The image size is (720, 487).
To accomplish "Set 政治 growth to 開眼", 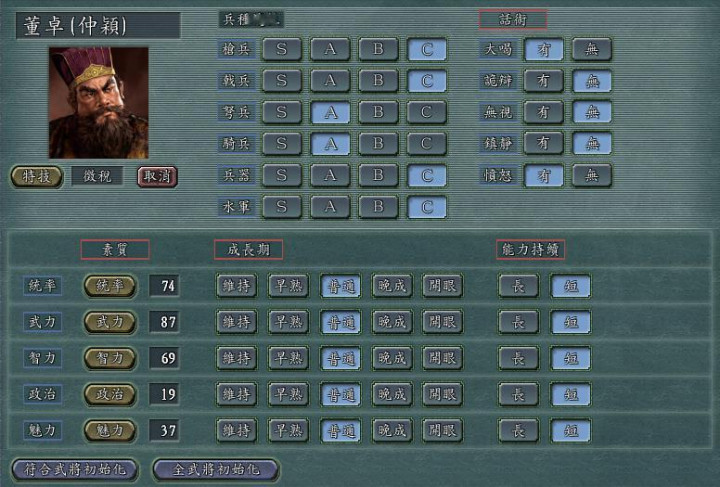I will (442, 394).
